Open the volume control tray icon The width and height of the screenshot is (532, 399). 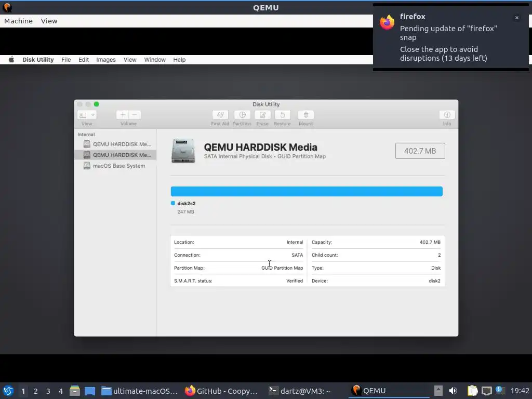pos(453,391)
